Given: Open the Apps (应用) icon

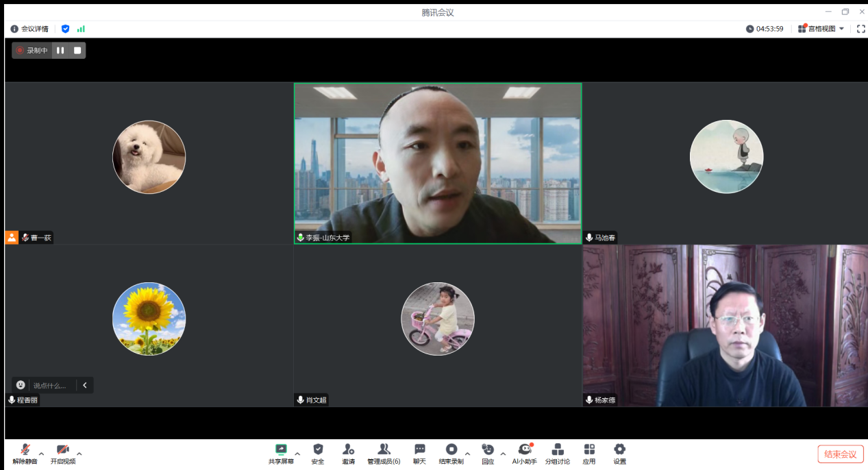Looking at the screenshot, I should click(589, 450).
